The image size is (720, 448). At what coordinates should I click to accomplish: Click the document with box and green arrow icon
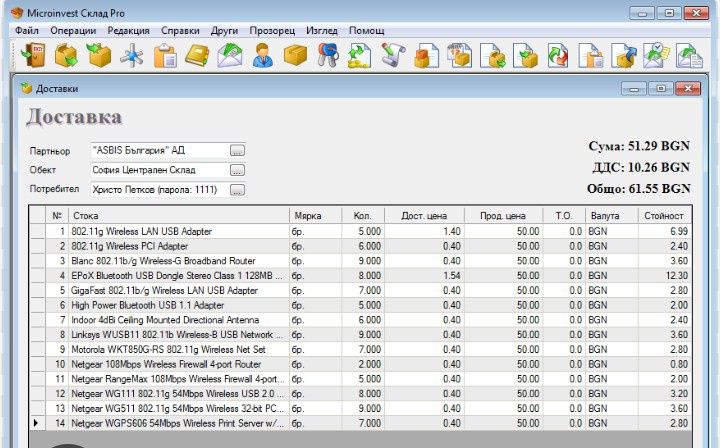(525, 56)
